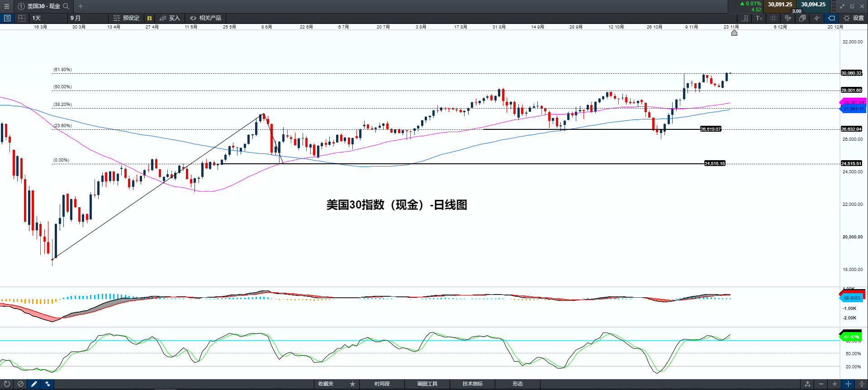Pop out chart into new window

(x=852, y=6)
